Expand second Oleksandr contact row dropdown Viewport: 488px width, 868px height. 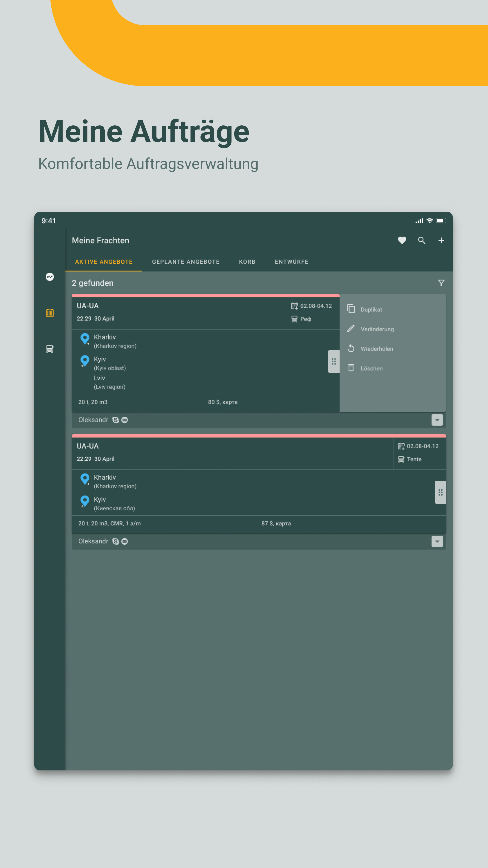[437, 541]
